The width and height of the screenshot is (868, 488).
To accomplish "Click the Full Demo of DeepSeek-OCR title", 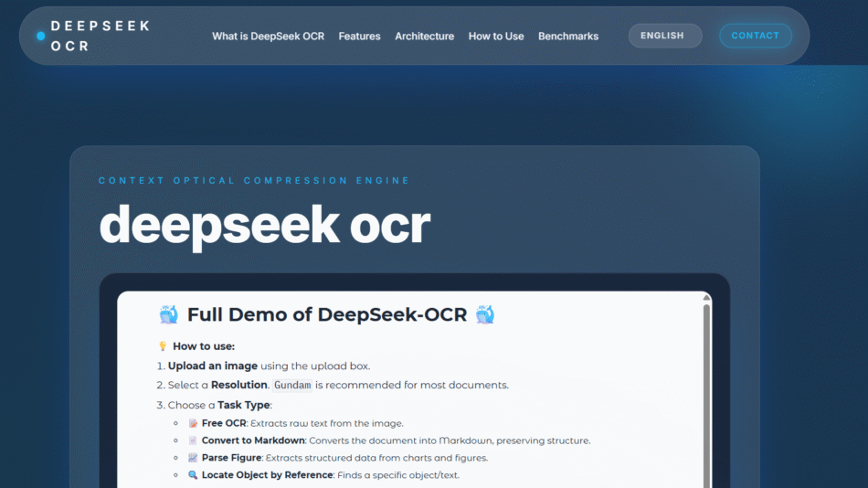I will tap(327, 315).
